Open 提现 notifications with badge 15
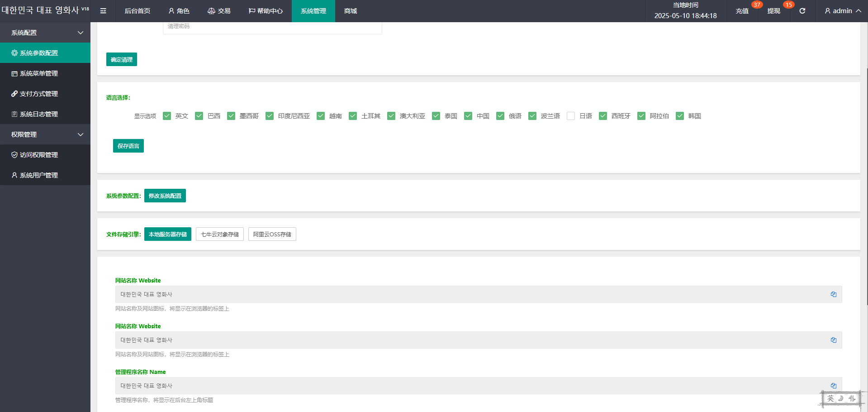Screen dimensions: 868x412 pos(773,11)
